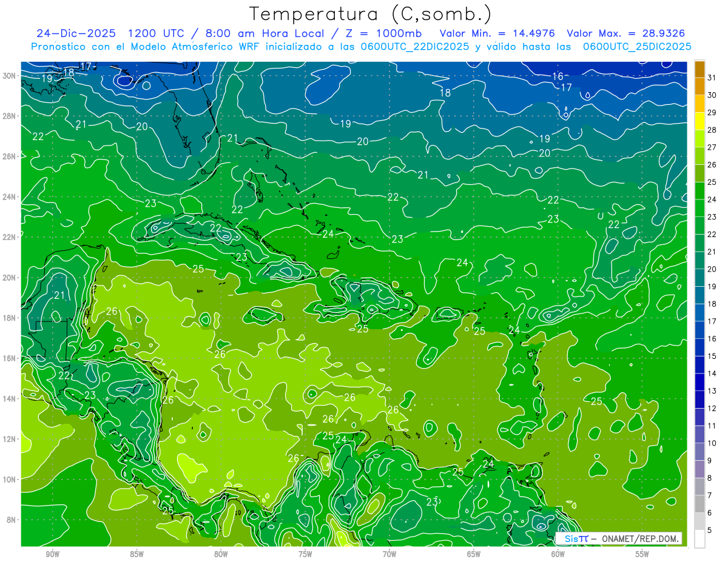This screenshot has height=562, width=728.
Task: Click the orange-brown top swatch of color scale
Action: [x=699, y=69]
